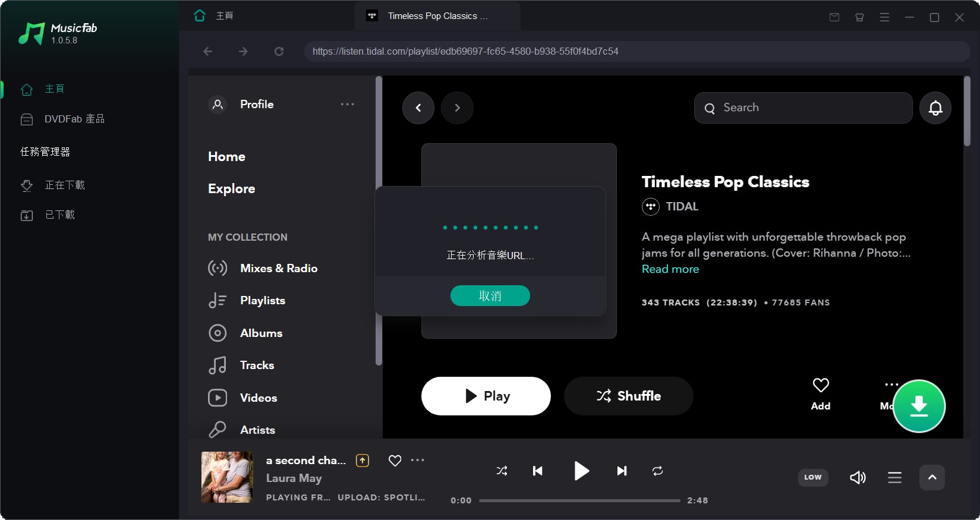The width and height of the screenshot is (980, 520).
Task: Open Artists in My Collection
Action: click(242, 430)
